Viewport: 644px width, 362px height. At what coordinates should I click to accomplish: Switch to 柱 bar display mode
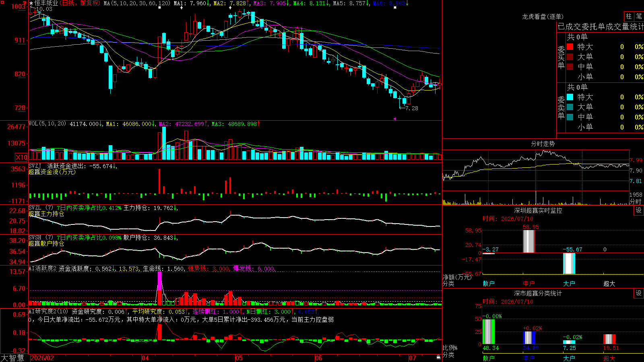tap(629, 16)
